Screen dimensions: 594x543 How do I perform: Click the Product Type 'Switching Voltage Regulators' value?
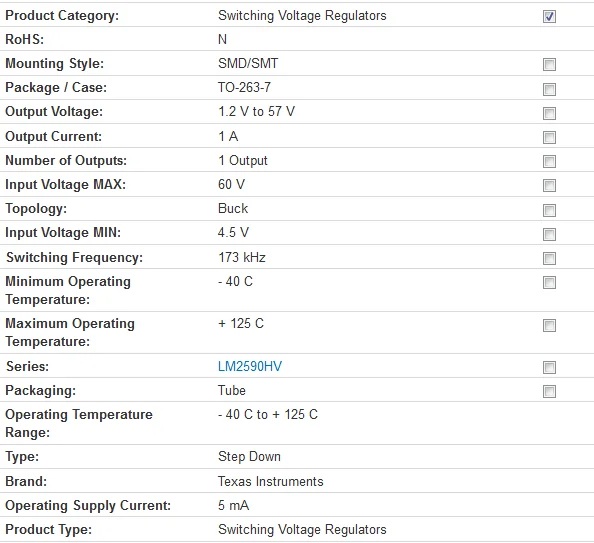coord(302,529)
